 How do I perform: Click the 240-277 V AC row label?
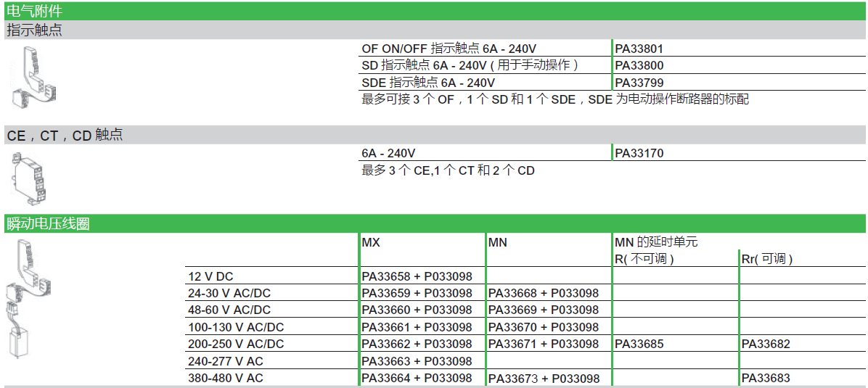point(226,361)
